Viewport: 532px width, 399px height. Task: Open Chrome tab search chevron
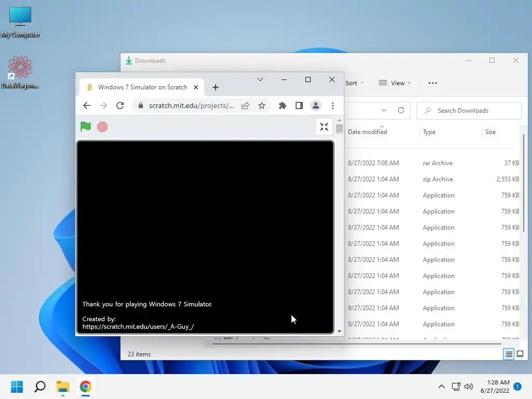[260, 79]
